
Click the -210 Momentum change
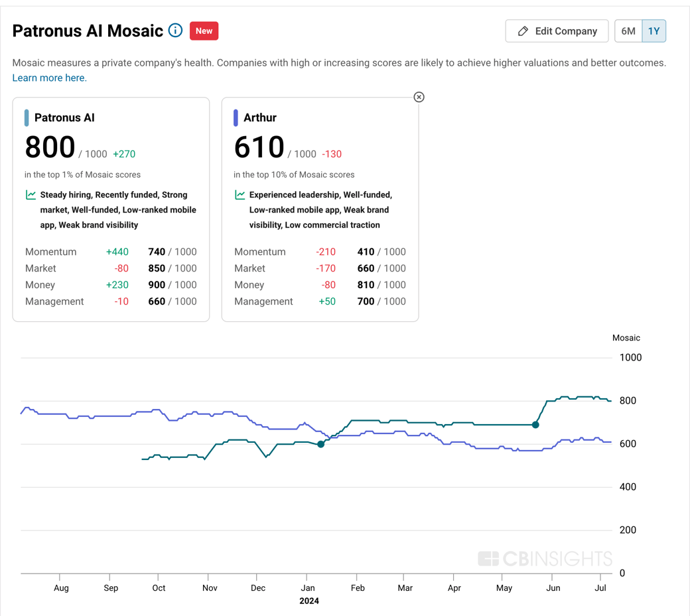pyautogui.click(x=326, y=252)
